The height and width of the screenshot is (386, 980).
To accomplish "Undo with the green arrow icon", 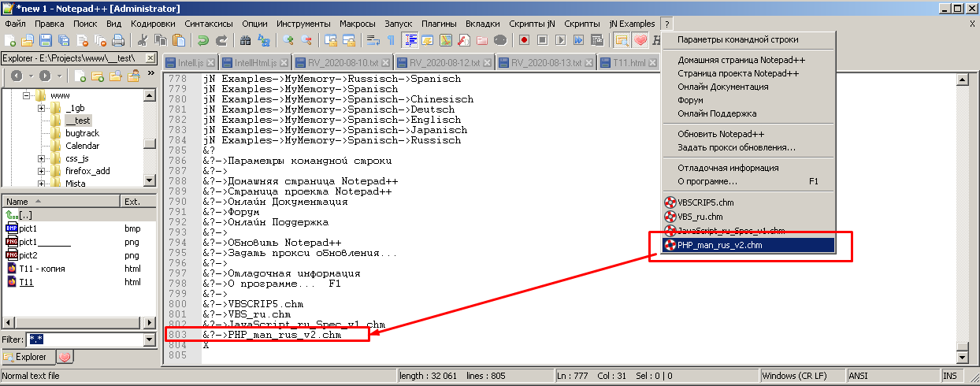I will tap(203, 39).
